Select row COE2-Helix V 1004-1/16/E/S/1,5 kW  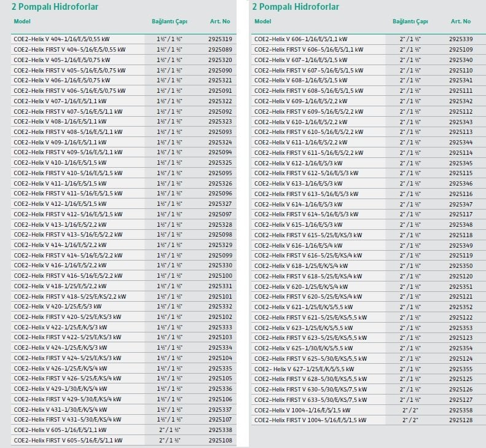[369, 410]
